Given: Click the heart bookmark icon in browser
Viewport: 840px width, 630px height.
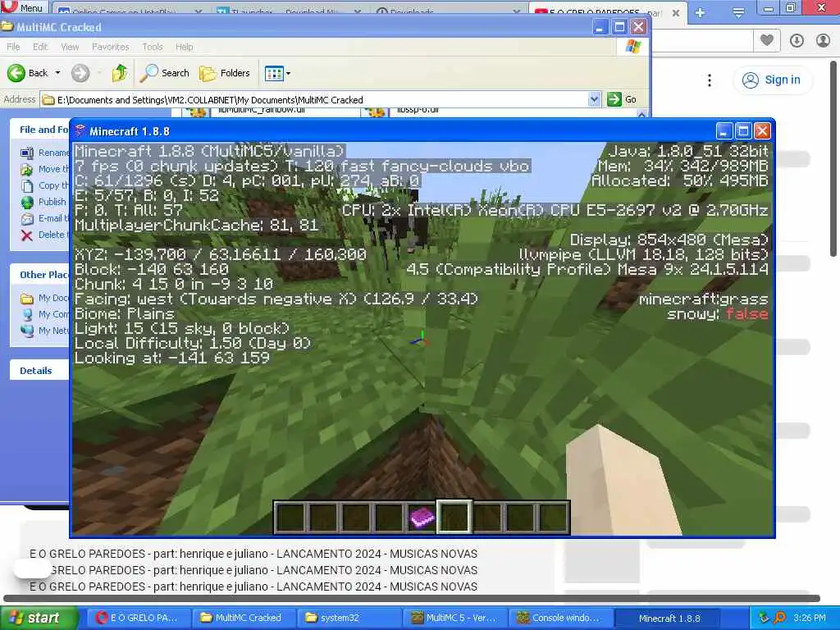Looking at the screenshot, I should [767, 40].
